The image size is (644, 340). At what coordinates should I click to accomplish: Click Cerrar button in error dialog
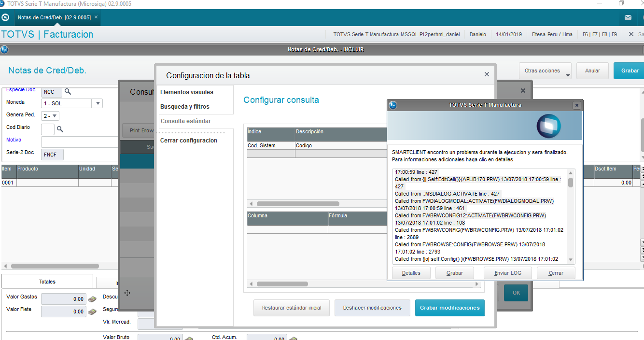coord(556,273)
